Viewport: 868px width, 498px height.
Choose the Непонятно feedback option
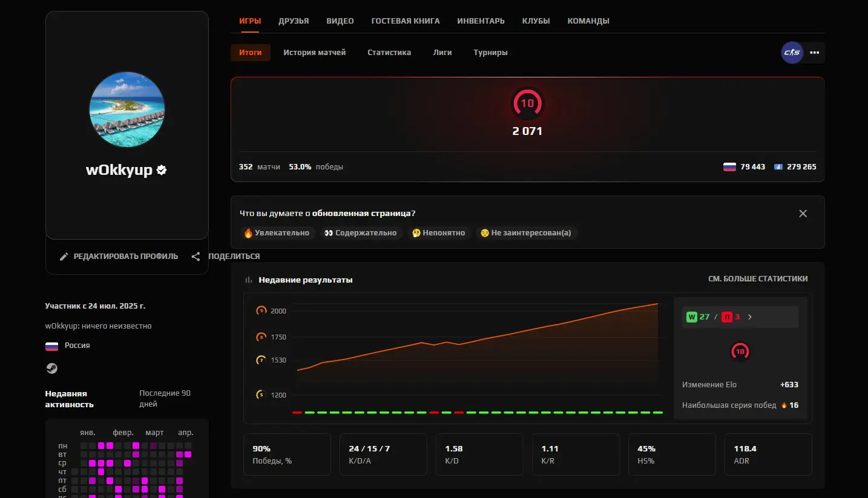(438, 233)
